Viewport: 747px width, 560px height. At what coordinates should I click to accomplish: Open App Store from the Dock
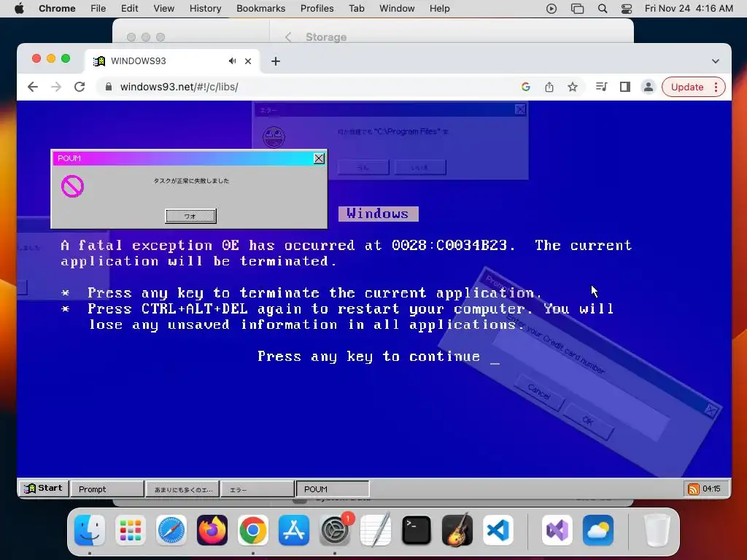pos(293,530)
